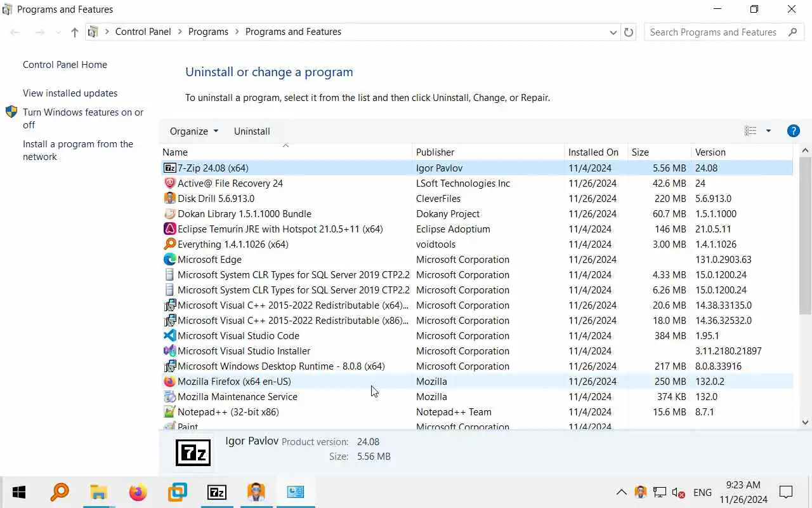Open the recent locations dropdown arrow
The width and height of the screenshot is (812, 508).
[58, 32]
